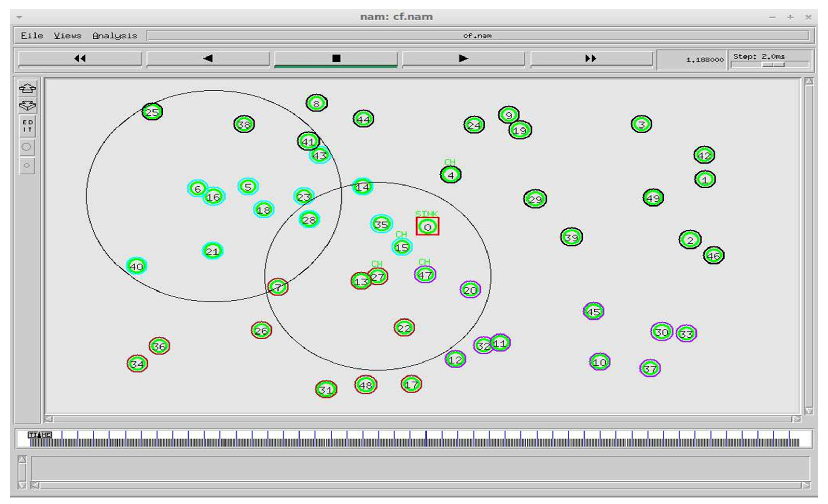The image size is (828, 504).
Task: Click the TIME marker on timeline
Action: click(40, 435)
